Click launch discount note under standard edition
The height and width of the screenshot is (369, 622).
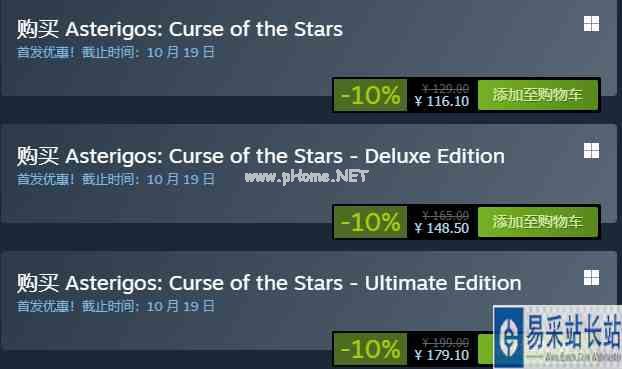point(116,52)
